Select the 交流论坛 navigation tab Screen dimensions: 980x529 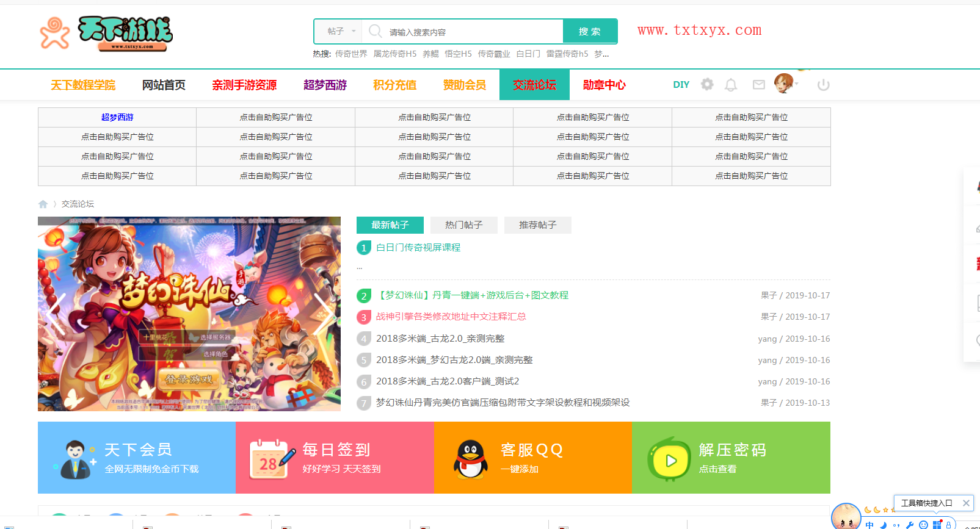[534, 85]
